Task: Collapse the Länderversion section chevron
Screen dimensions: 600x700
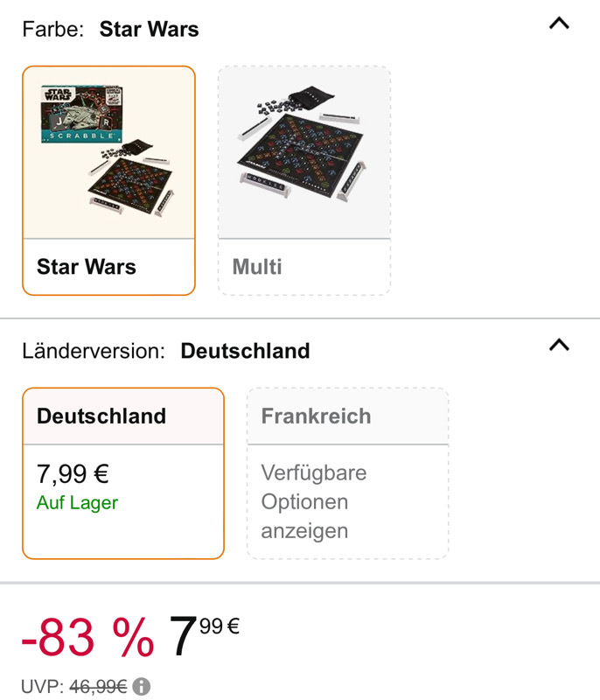Action: tap(559, 345)
